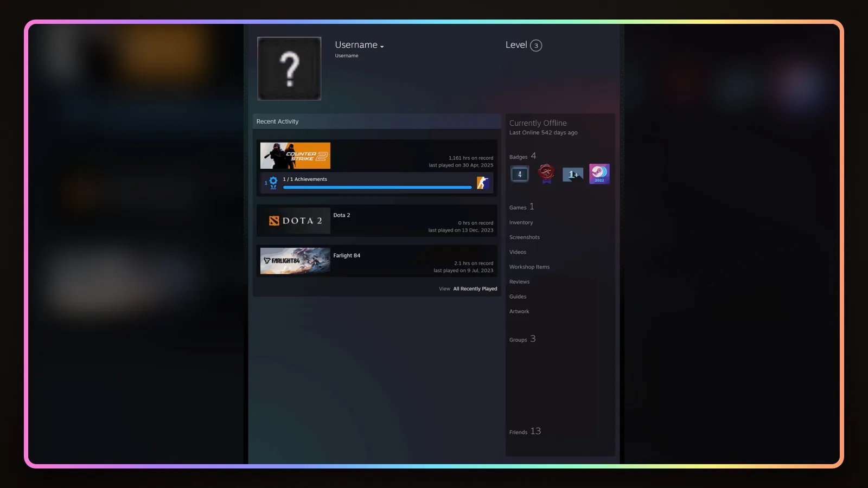Image resolution: width=868 pixels, height=488 pixels.
Task: Click the red seal badge icon
Action: [x=546, y=174]
